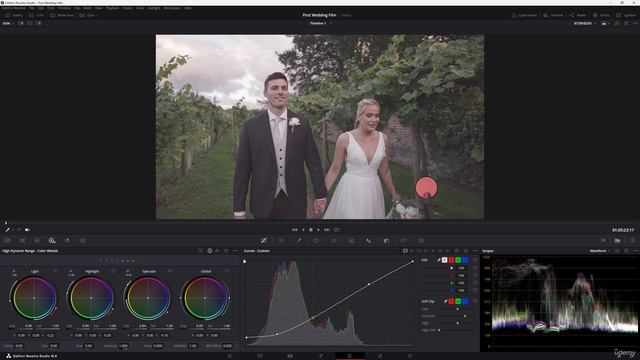Open the viewer zoom percentage dropdown
Viewport: 640px width, 360px height.
8,23
